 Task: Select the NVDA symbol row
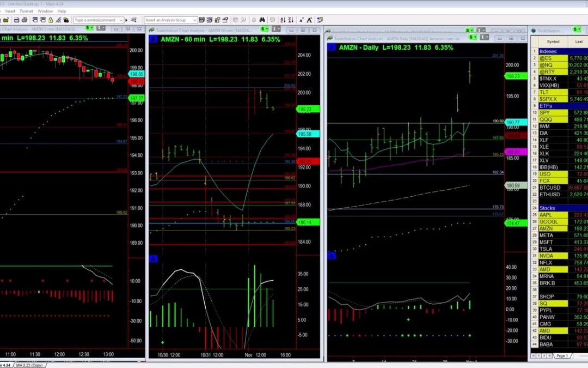coord(553,256)
